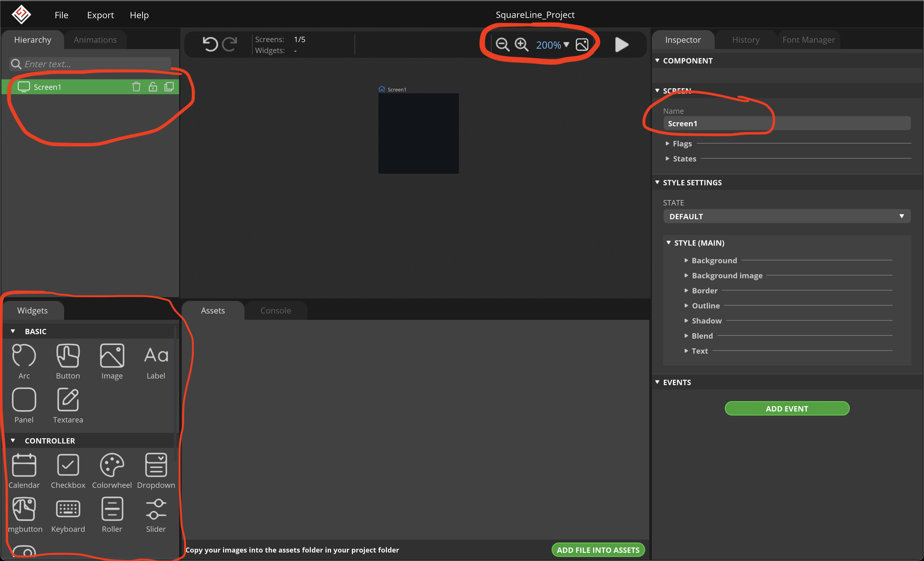924x561 pixels.
Task: Open the Export menu
Action: pos(100,15)
